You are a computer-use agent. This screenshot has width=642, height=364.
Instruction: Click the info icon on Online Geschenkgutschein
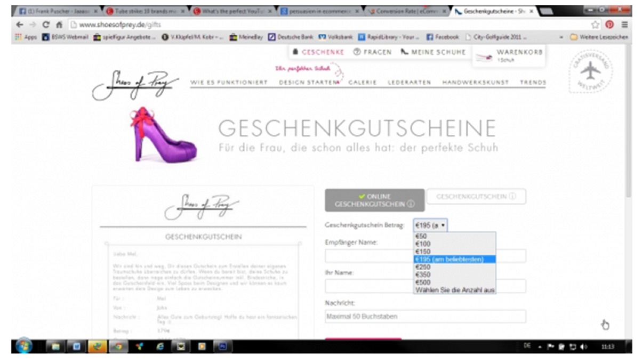point(411,204)
